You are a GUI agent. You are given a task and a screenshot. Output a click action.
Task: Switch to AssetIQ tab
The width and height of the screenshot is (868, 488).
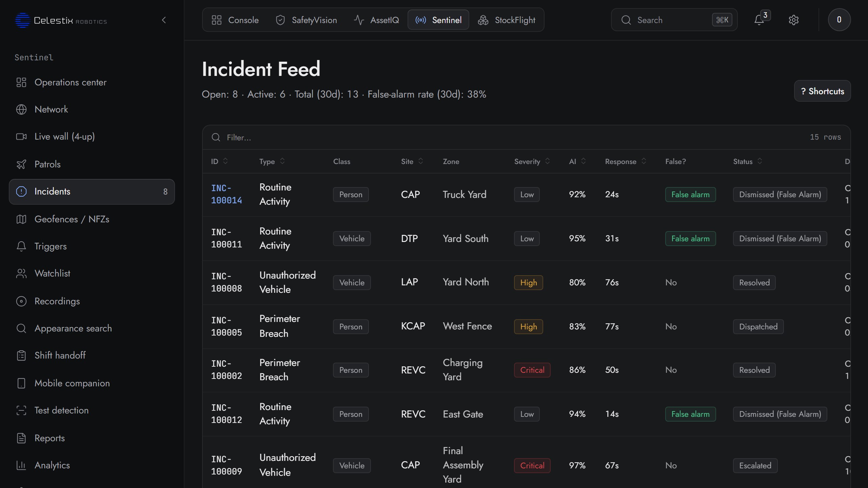coord(376,20)
